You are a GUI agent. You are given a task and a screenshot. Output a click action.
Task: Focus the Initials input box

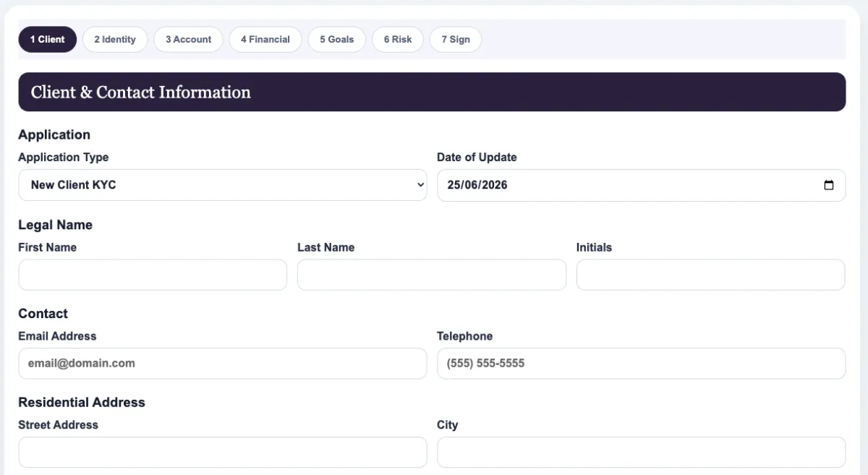pos(710,275)
